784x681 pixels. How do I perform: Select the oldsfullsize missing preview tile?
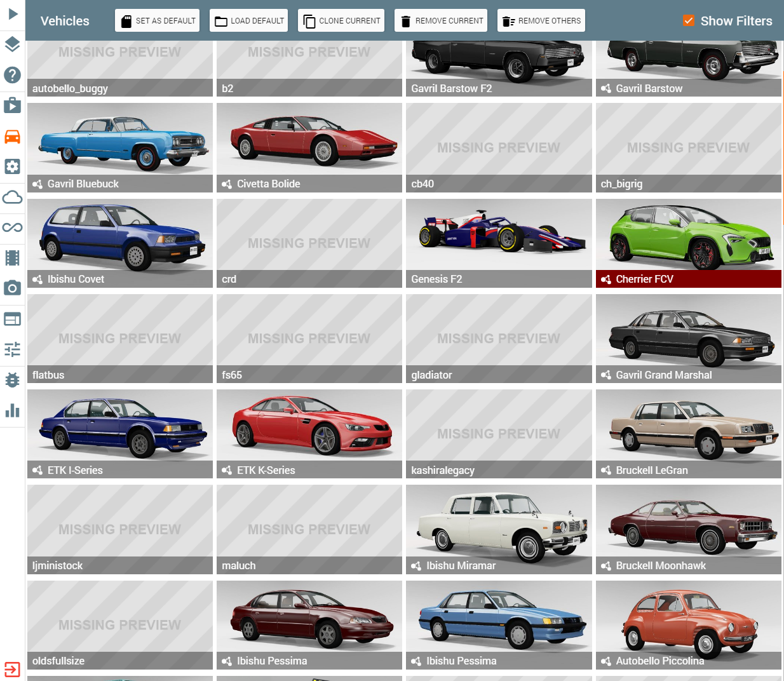pos(120,625)
